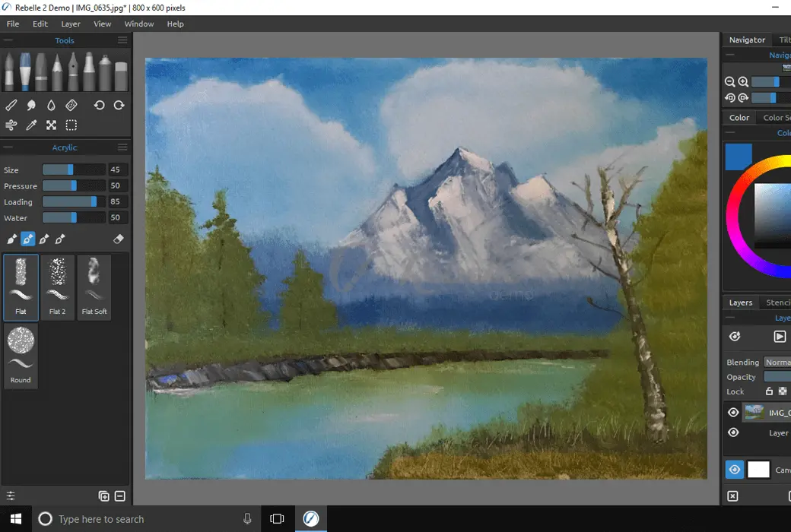Select the Ink Pen tool

73,71
